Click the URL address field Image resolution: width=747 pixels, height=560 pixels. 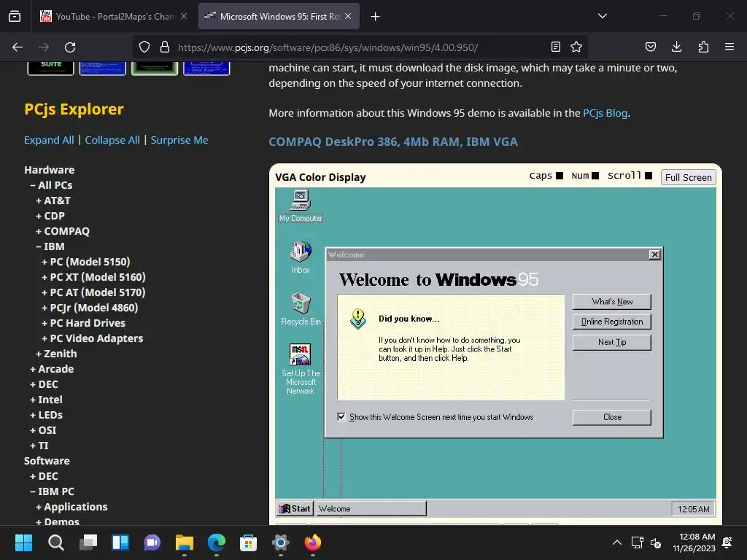pos(359,47)
